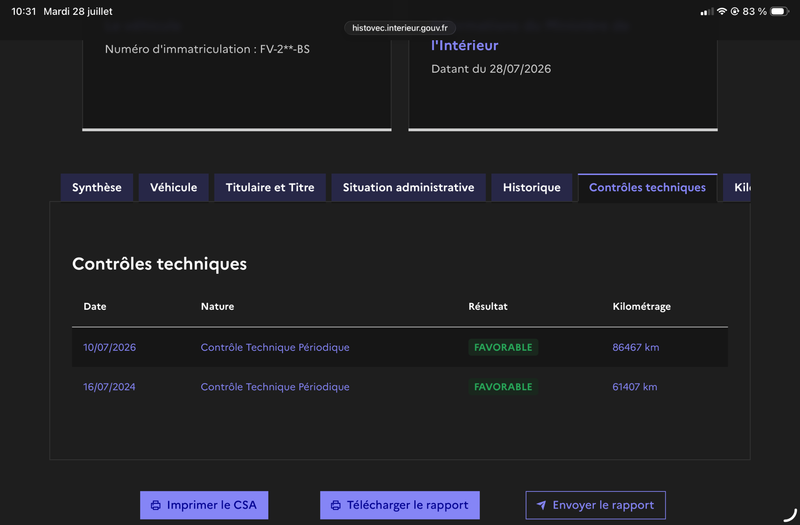Open the Synthèse tab
800x525 pixels.
pos(97,187)
